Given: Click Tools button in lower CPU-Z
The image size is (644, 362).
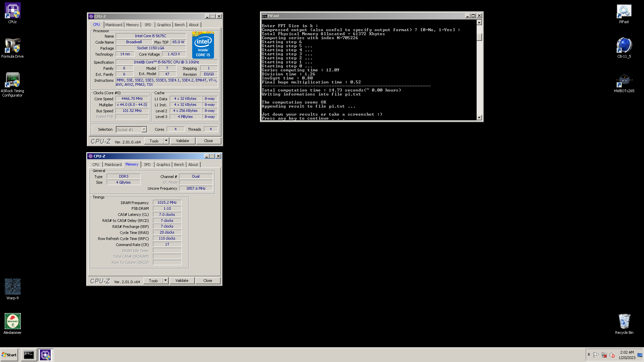Looking at the screenshot, I should tap(153, 281).
